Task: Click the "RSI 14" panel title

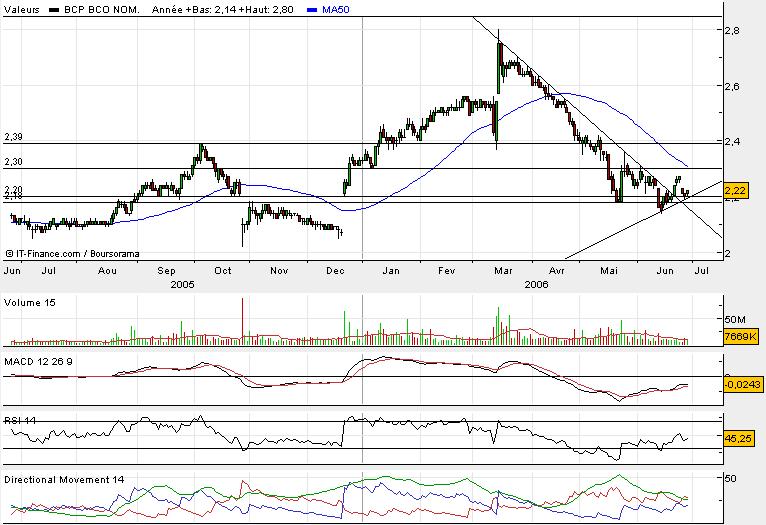Action: coord(20,420)
